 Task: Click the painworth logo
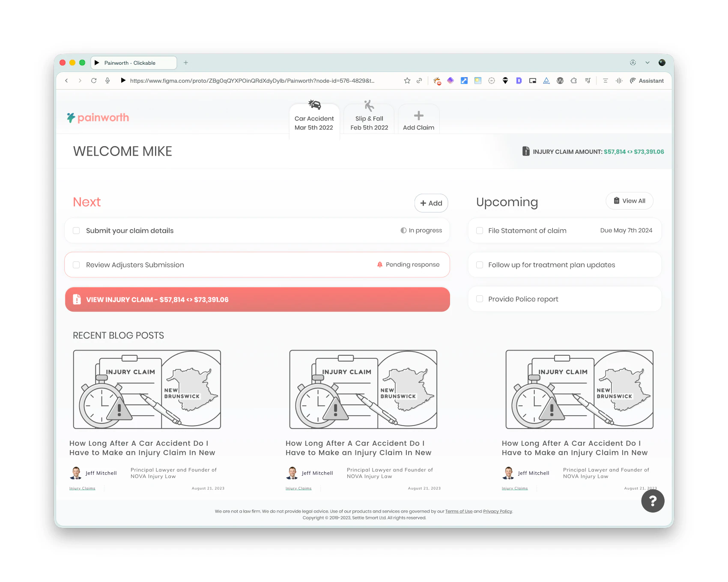click(x=98, y=117)
